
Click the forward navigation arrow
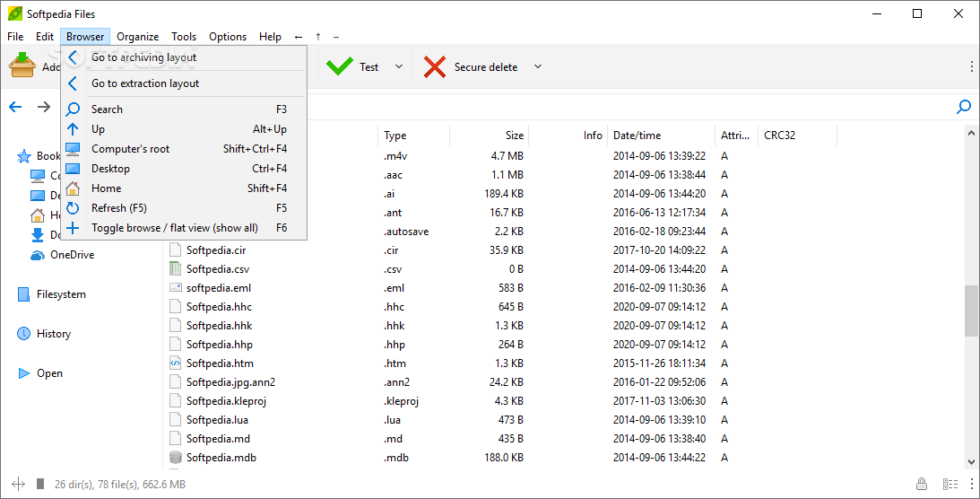[44, 107]
